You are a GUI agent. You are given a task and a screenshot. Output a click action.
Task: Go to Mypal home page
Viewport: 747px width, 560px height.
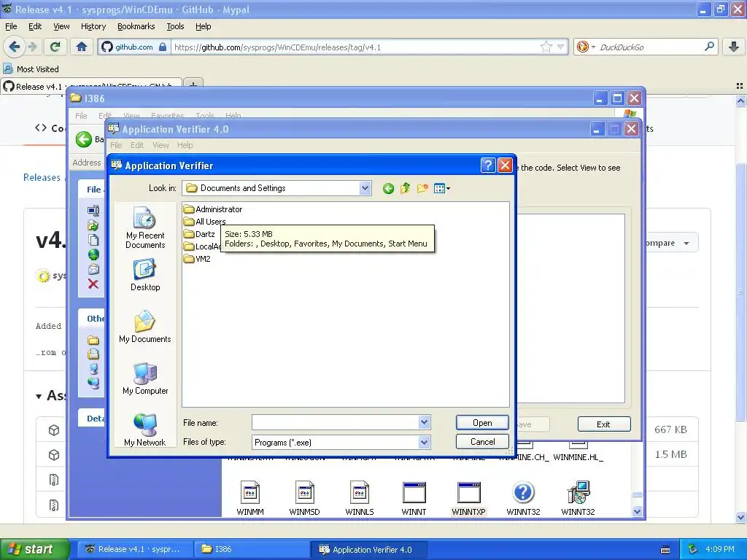(x=82, y=47)
